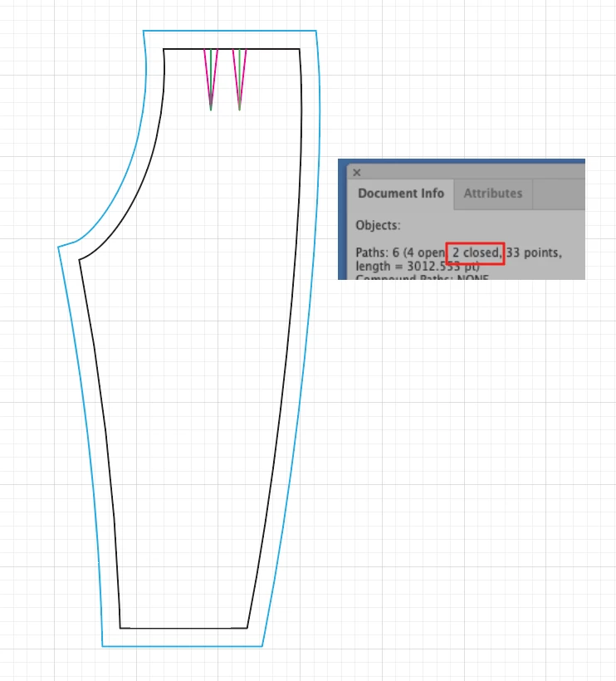Click the '33 points,' text
Image resolution: width=616 pixels, height=681 pixels.
tap(534, 252)
